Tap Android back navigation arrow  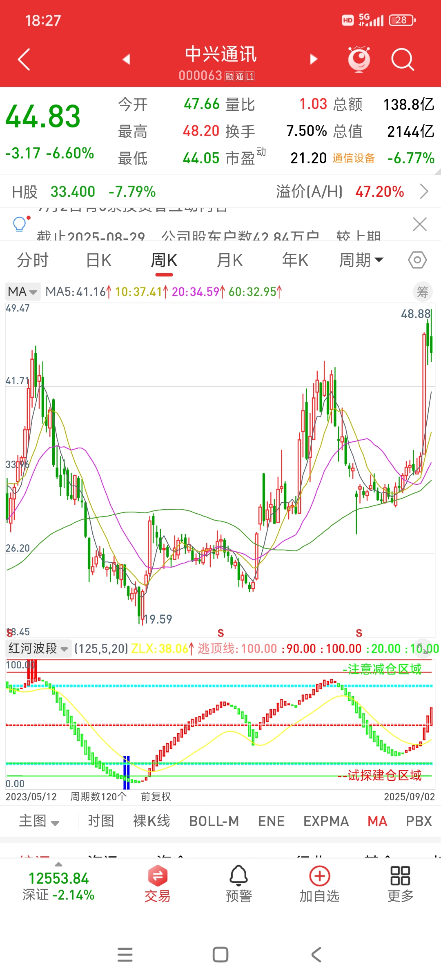pyautogui.click(x=316, y=955)
